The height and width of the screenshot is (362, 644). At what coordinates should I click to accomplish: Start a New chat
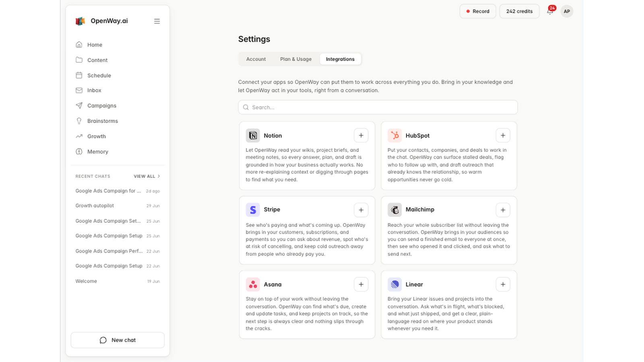[118, 340]
